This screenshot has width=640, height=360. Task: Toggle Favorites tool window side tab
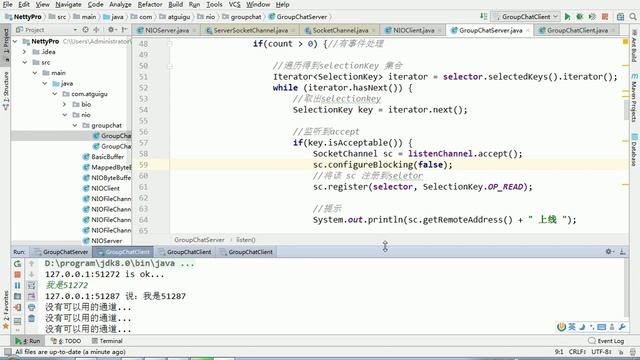[x=6, y=310]
